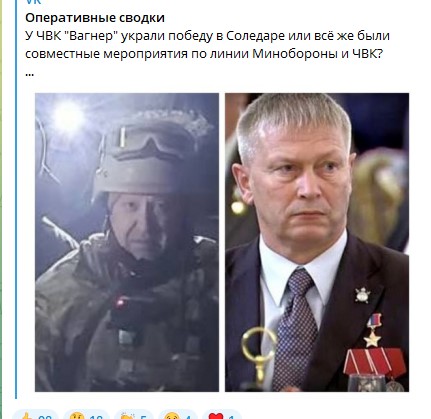
Task: Click the bright light in the left photo
Action: click(x=68, y=116)
